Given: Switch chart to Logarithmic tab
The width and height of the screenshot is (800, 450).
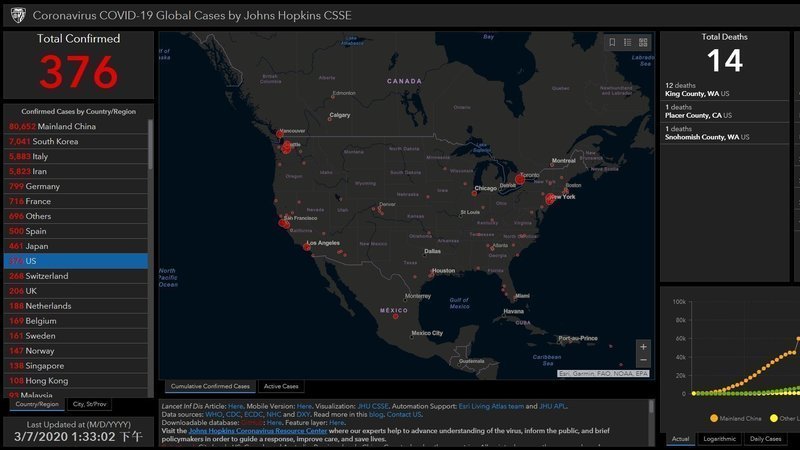Looking at the screenshot, I should point(719,439).
